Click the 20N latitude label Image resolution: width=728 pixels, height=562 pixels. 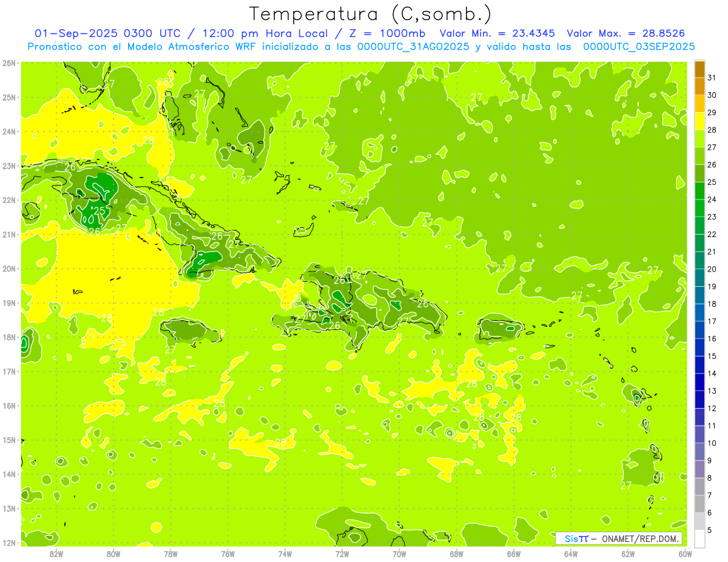point(9,269)
